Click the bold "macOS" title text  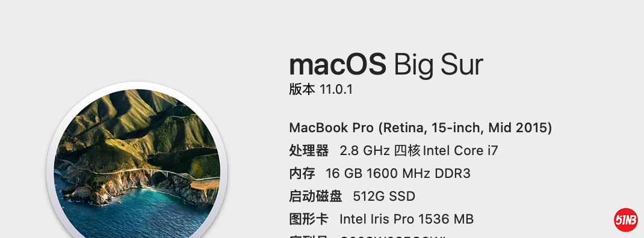[338, 65]
